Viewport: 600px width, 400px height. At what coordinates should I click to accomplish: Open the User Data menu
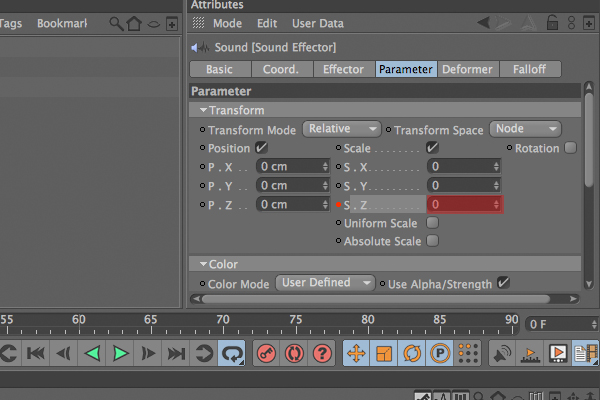[318, 24]
